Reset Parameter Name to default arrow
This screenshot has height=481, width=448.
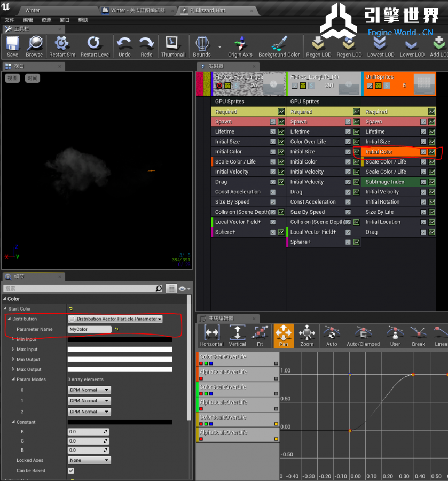coord(116,329)
